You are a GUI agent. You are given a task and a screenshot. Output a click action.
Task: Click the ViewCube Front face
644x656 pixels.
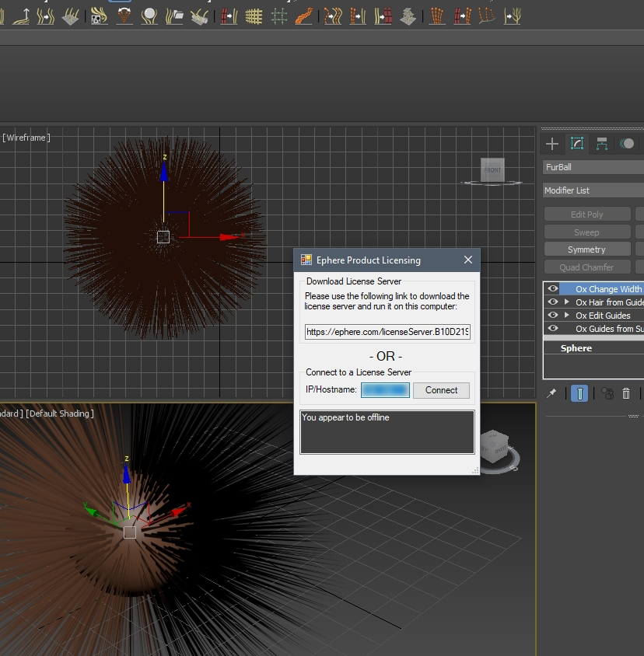[x=492, y=169]
